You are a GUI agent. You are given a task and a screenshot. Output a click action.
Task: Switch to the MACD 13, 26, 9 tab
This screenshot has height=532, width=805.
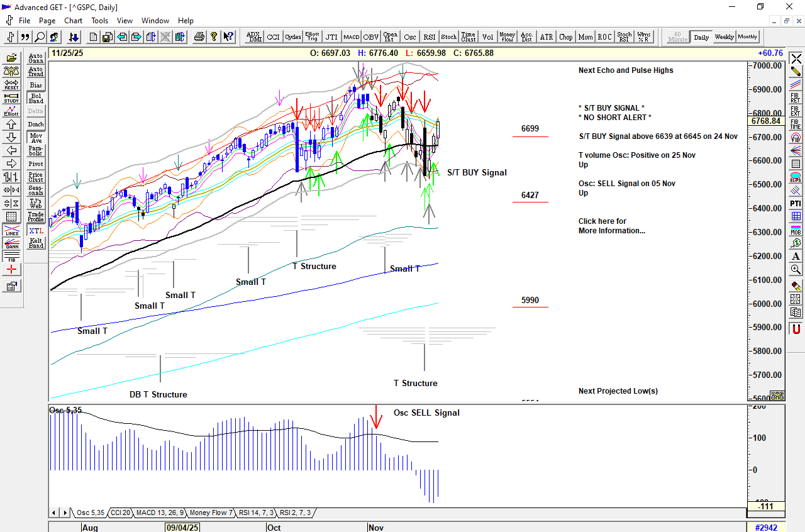pyautogui.click(x=160, y=513)
